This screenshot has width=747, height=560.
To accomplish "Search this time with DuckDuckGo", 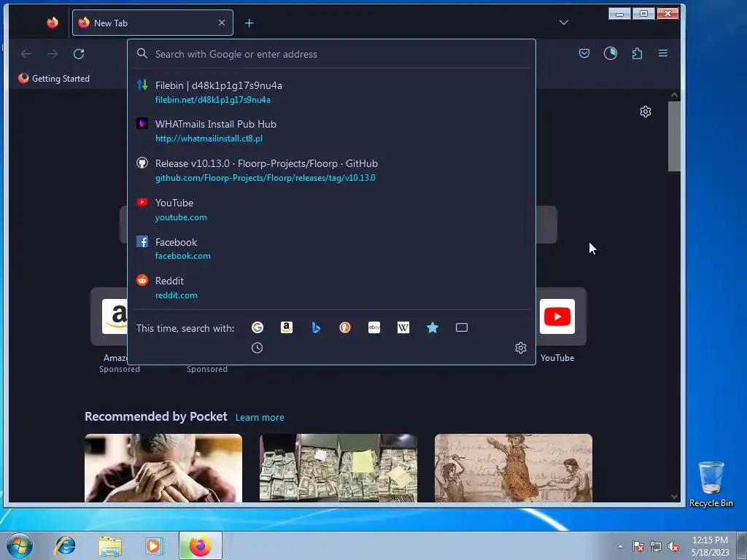I will click(345, 327).
